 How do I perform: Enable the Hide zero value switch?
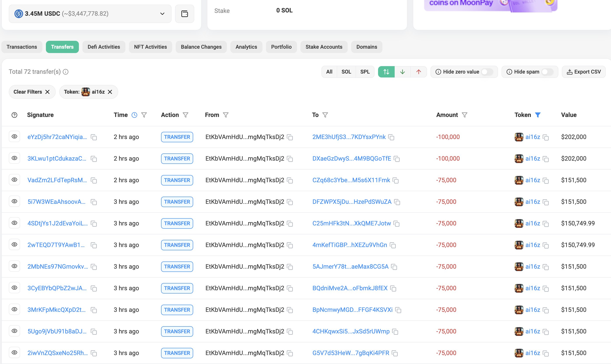point(487,72)
